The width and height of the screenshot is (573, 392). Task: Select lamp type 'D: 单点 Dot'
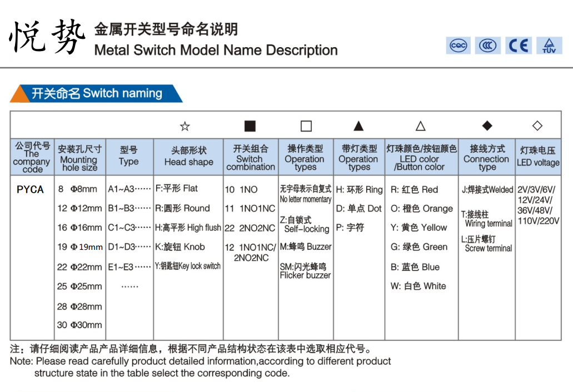click(359, 209)
